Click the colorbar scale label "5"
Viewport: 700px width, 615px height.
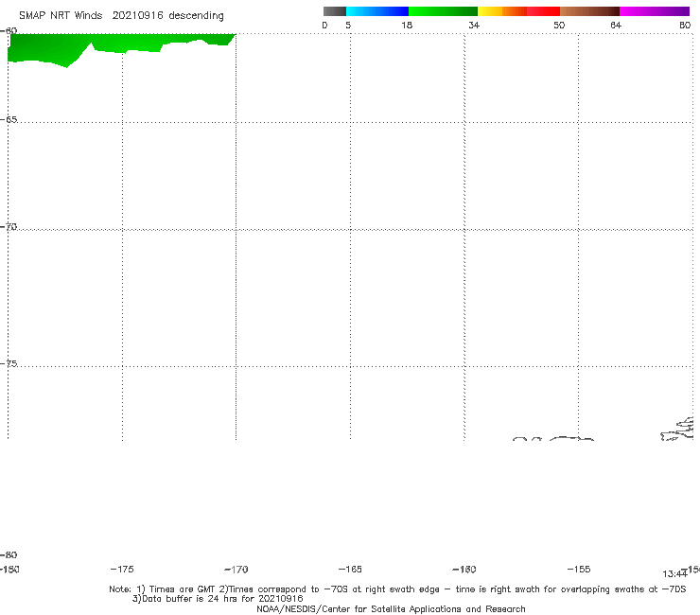pos(348,26)
